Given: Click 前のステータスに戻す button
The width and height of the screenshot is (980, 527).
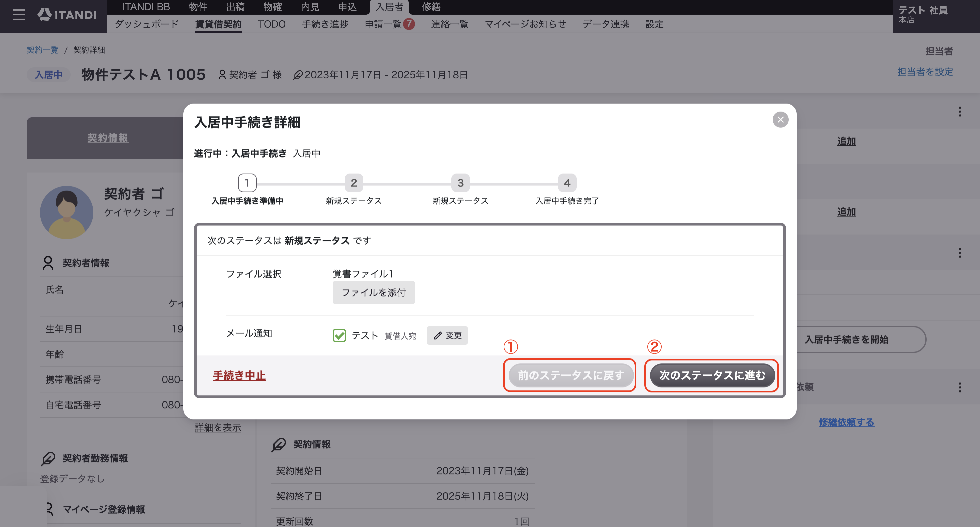Looking at the screenshot, I should pyautogui.click(x=571, y=375).
